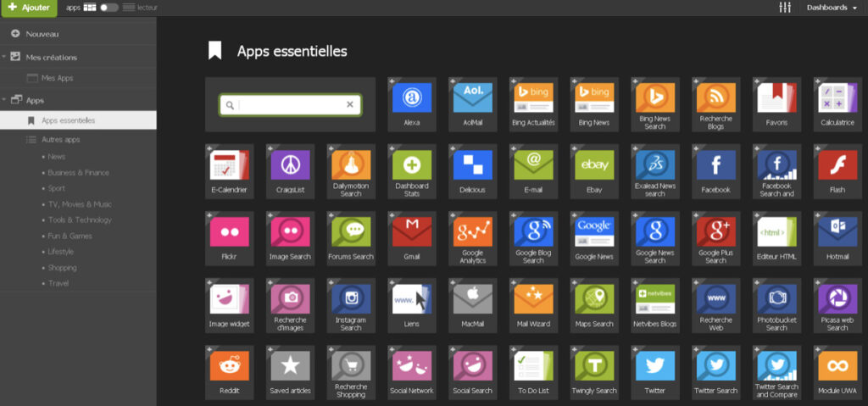868x406 pixels.
Task: Clear search with the X button
Action: (x=350, y=105)
